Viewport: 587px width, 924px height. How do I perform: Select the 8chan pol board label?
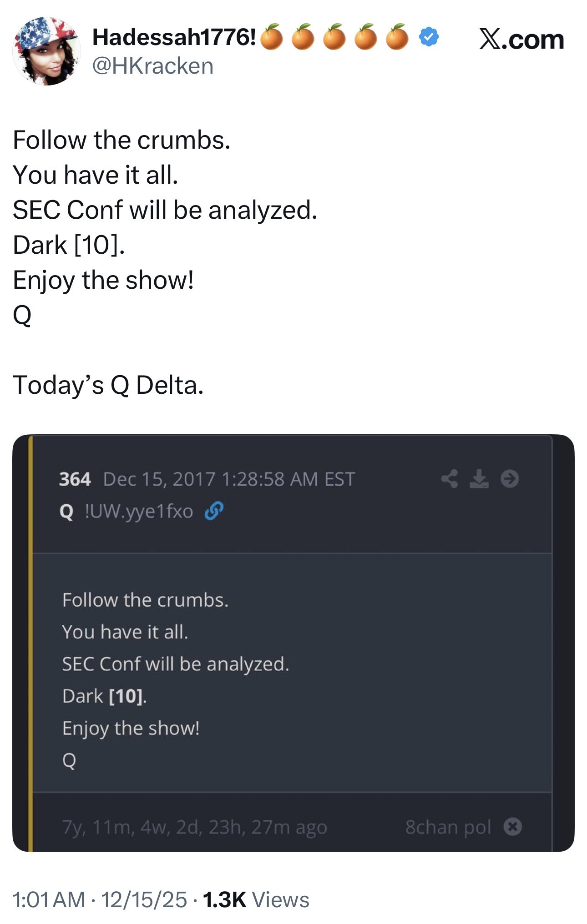[448, 827]
